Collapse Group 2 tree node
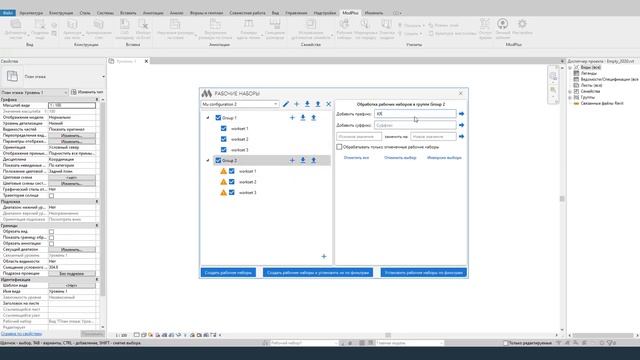This screenshot has width=640, height=360. [208, 160]
